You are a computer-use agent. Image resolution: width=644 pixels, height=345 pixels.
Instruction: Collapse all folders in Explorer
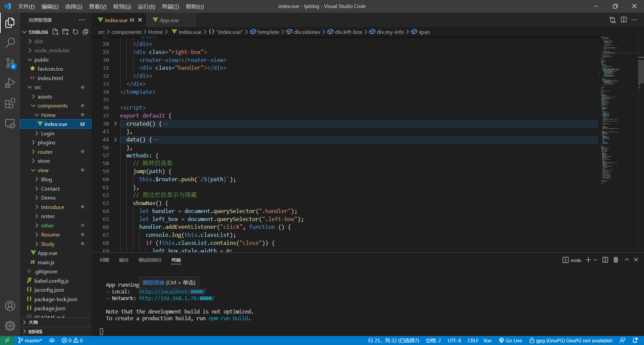click(86, 32)
